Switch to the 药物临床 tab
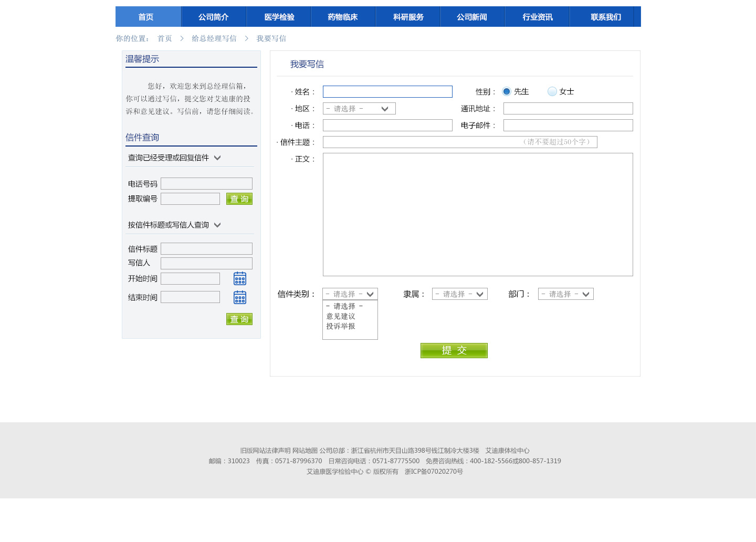The height and width of the screenshot is (542, 756). [343, 16]
